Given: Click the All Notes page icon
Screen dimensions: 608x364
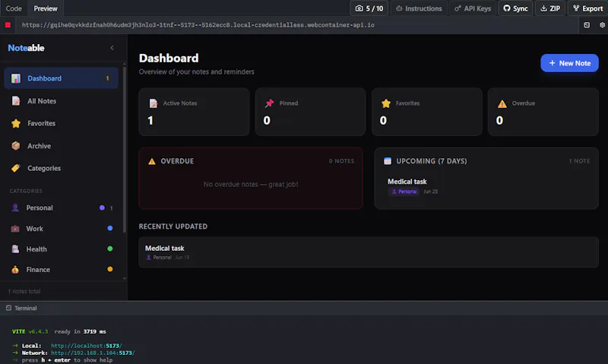Looking at the screenshot, I should pos(16,101).
